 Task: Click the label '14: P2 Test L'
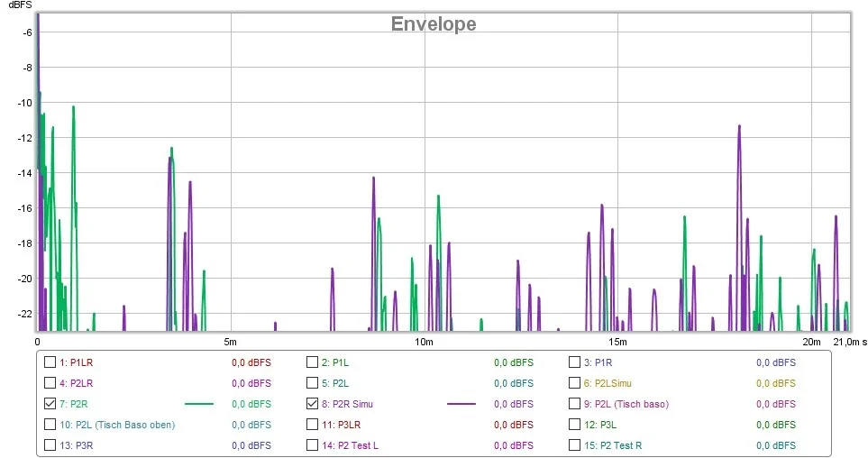point(351,445)
